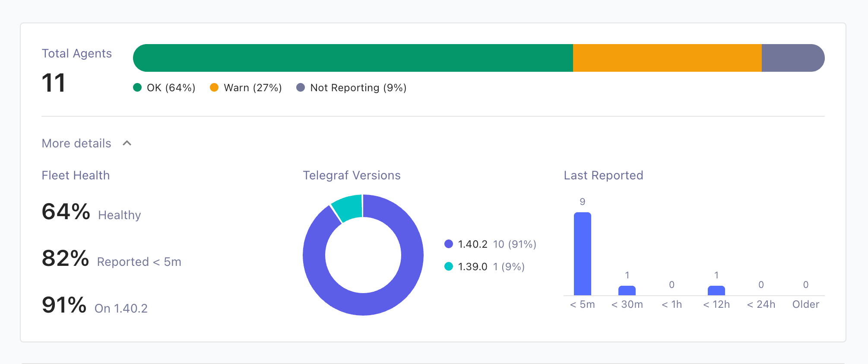Click the teal 1.39.0 donut slice
This screenshot has width=868, height=364.
click(x=349, y=208)
